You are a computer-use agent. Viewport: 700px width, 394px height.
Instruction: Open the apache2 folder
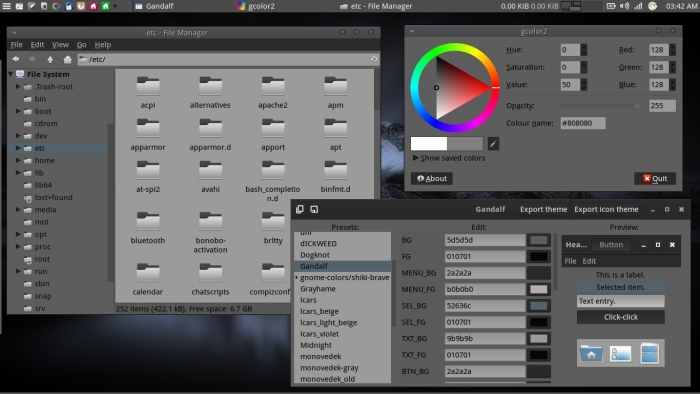click(273, 92)
